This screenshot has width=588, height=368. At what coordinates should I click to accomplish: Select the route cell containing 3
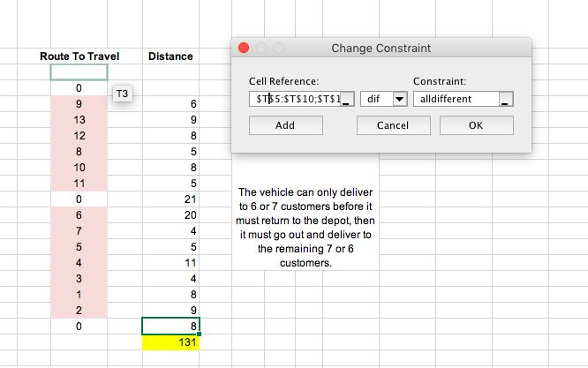pos(79,279)
